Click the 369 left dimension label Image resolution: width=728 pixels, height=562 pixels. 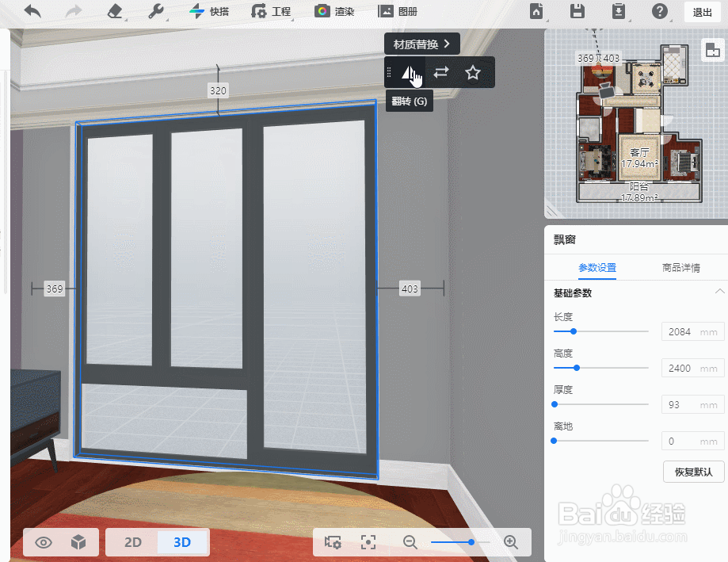(x=55, y=289)
